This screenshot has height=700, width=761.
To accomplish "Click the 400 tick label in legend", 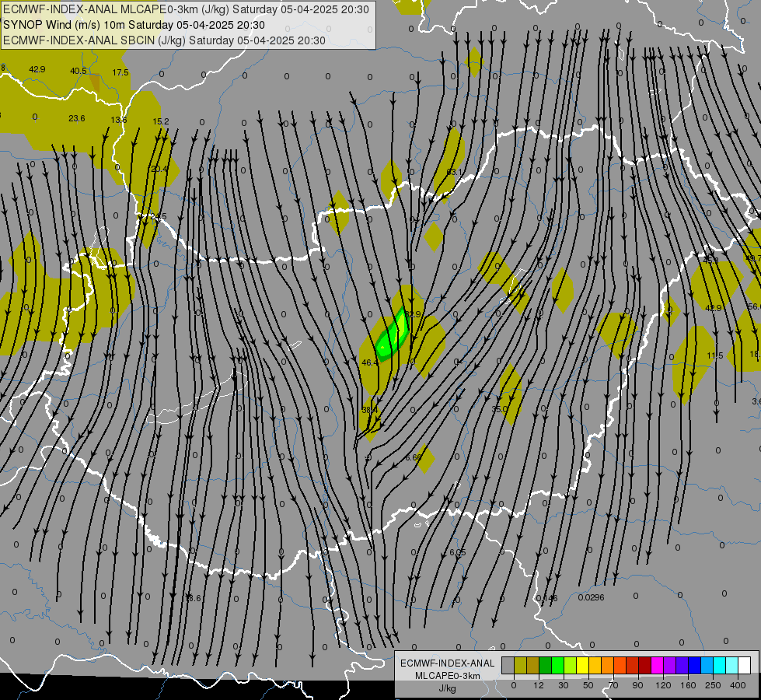I will click(738, 685).
